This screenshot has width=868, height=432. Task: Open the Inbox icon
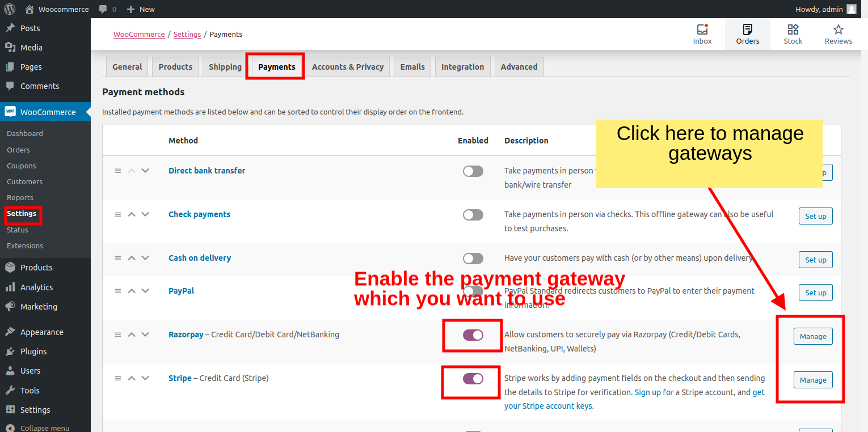pyautogui.click(x=702, y=29)
